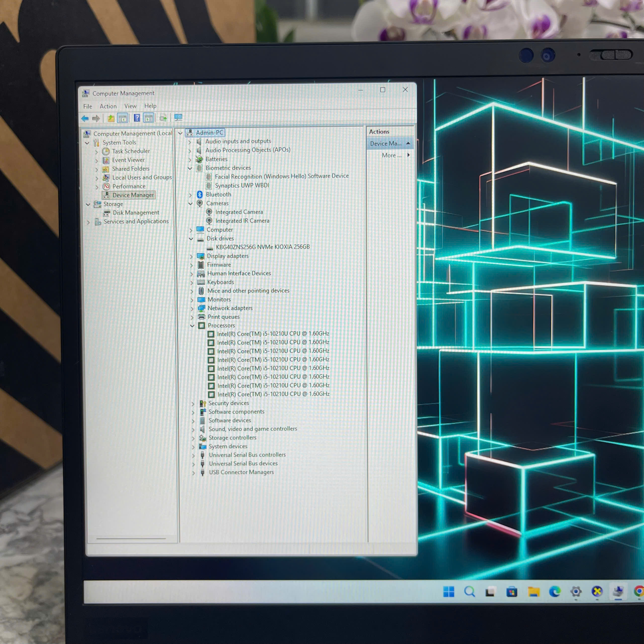644x644 pixels.
Task: Expand the Monitors category
Action: tap(192, 300)
